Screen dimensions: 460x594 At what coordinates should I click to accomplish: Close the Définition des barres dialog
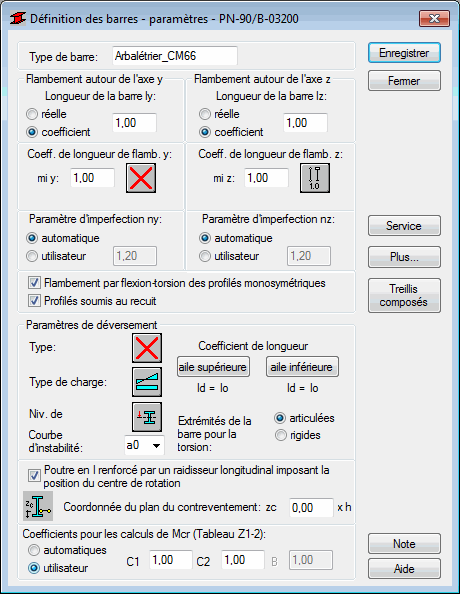(434, 18)
